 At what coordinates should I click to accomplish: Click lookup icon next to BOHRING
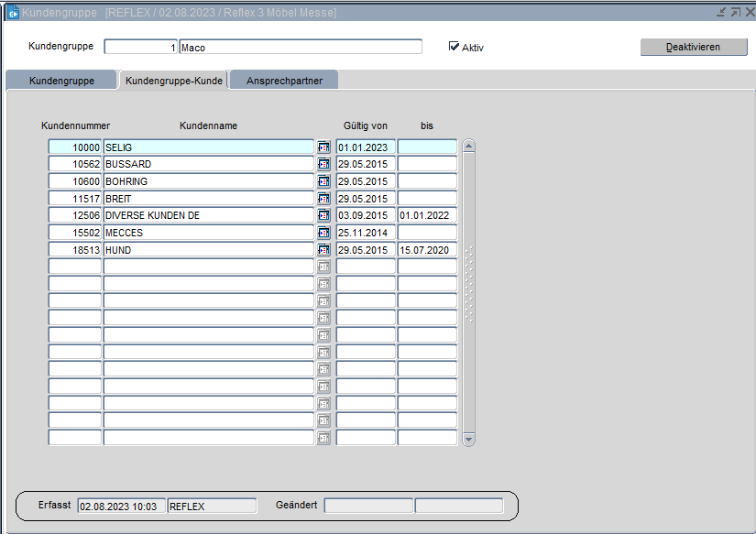point(323,181)
